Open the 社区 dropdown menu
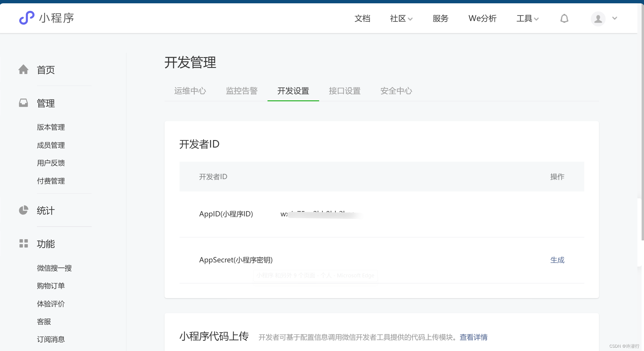644x351 pixels. pyautogui.click(x=401, y=19)
